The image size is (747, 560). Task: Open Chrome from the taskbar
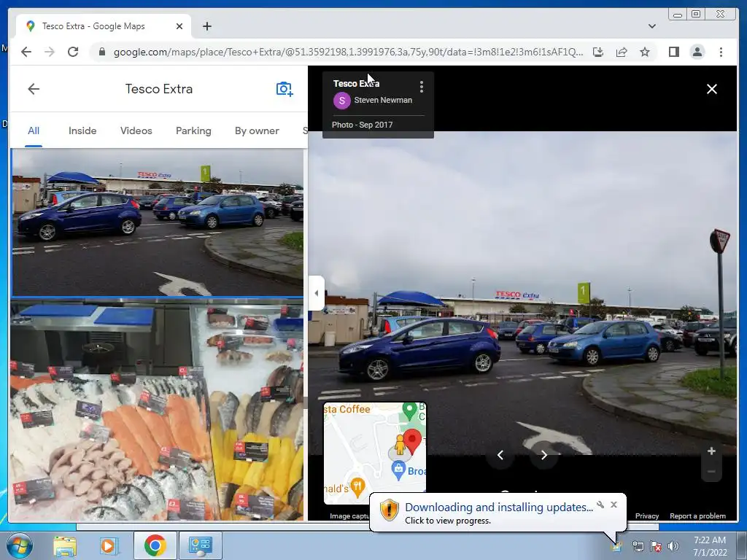155,545
